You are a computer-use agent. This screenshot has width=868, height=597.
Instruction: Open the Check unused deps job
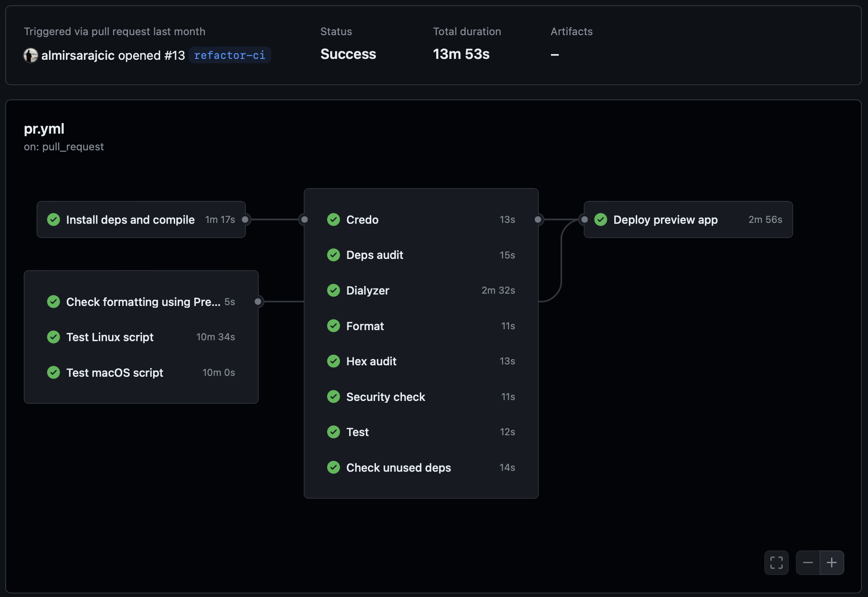click(398, 468)
